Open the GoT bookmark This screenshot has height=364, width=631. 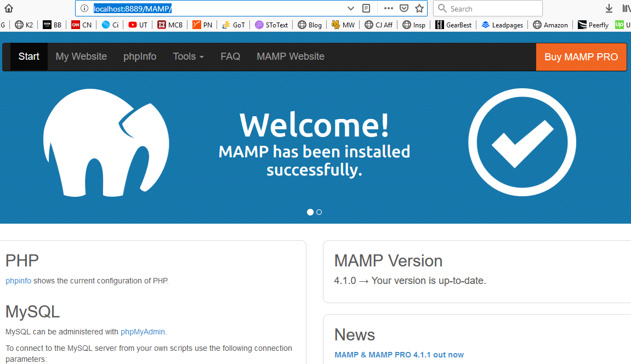point(234,25)
